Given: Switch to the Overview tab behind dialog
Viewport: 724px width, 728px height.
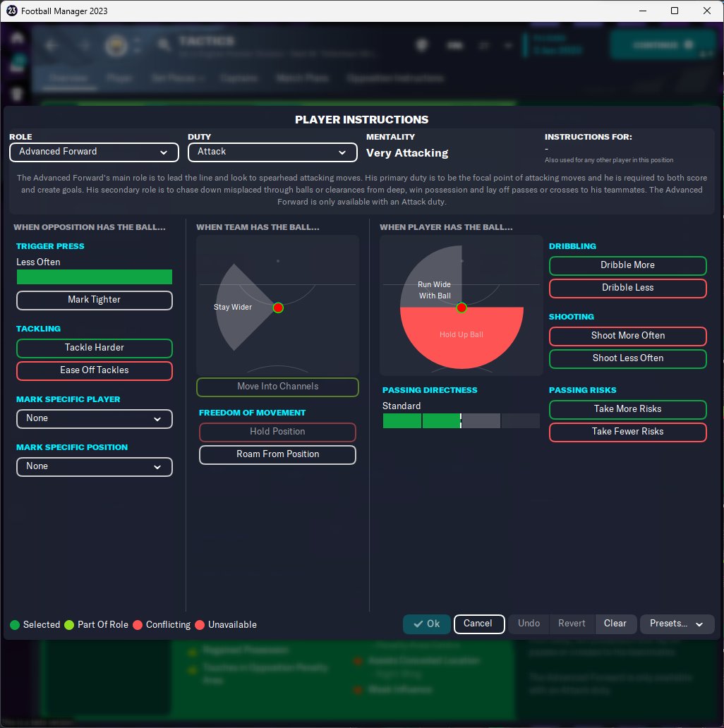Looking at the screenshot, I should [68, 78].
